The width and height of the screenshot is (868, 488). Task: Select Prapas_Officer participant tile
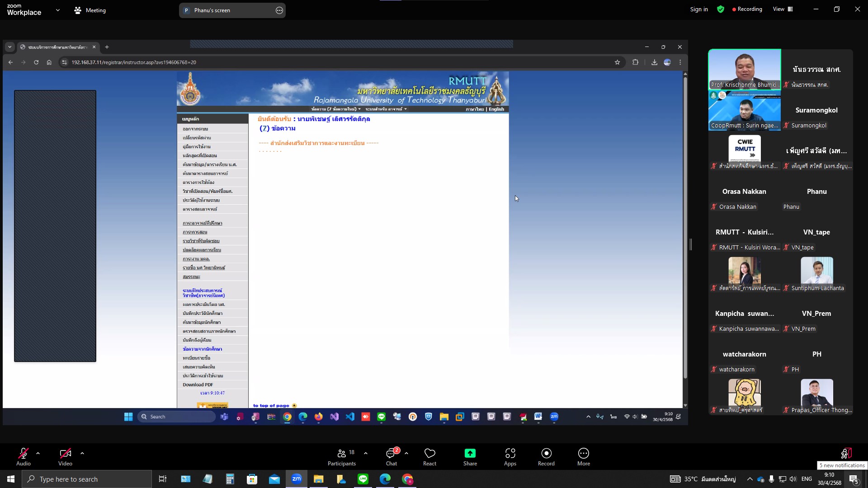point(817,394)
